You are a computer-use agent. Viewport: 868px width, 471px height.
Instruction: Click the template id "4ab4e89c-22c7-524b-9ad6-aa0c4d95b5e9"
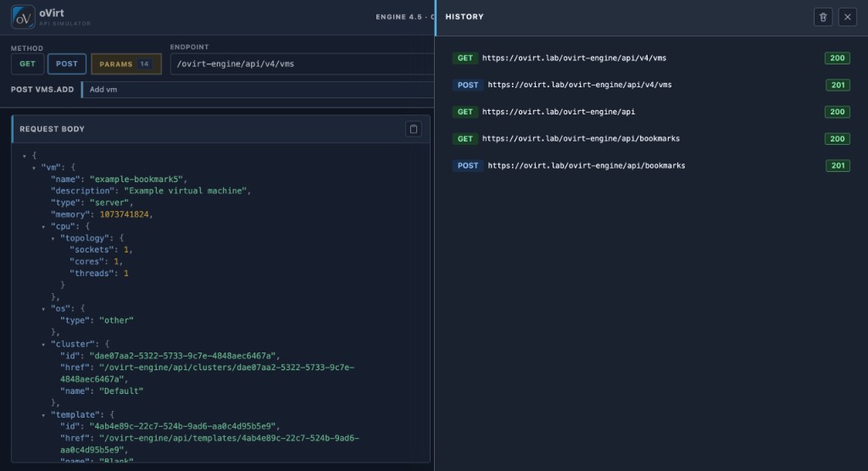point(183,427)
